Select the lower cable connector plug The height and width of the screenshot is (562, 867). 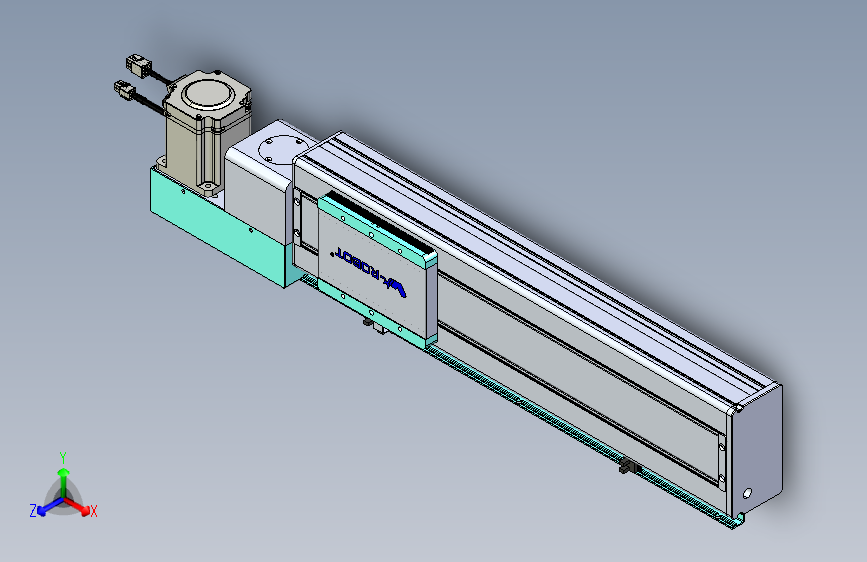pos(126,90)
